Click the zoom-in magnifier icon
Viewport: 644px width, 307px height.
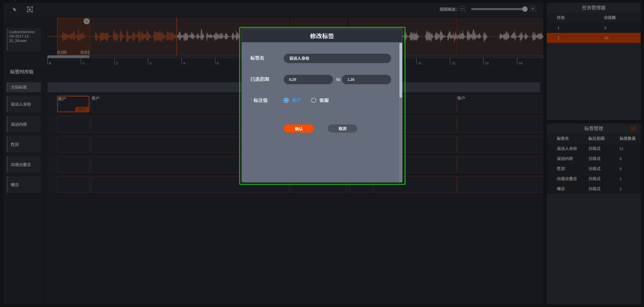click(x=533, y=8)
